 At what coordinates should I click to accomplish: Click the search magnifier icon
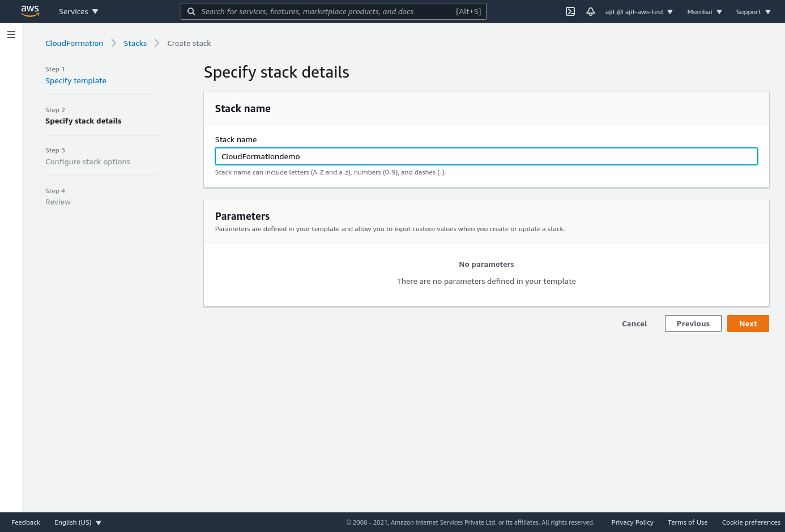pos(191,11)
